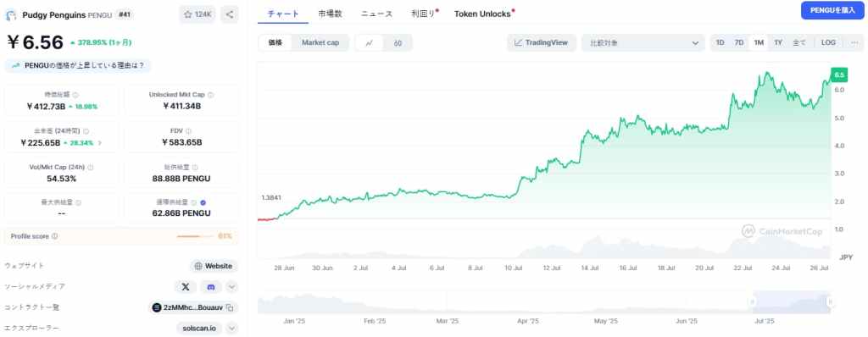
Task: Click the star watchlist icon showing 124K
Action: click(197, 14)
